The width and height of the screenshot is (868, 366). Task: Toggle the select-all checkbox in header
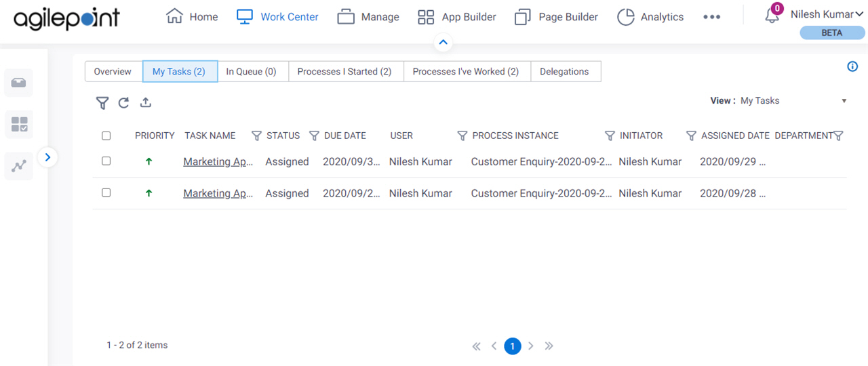point(106,136)
